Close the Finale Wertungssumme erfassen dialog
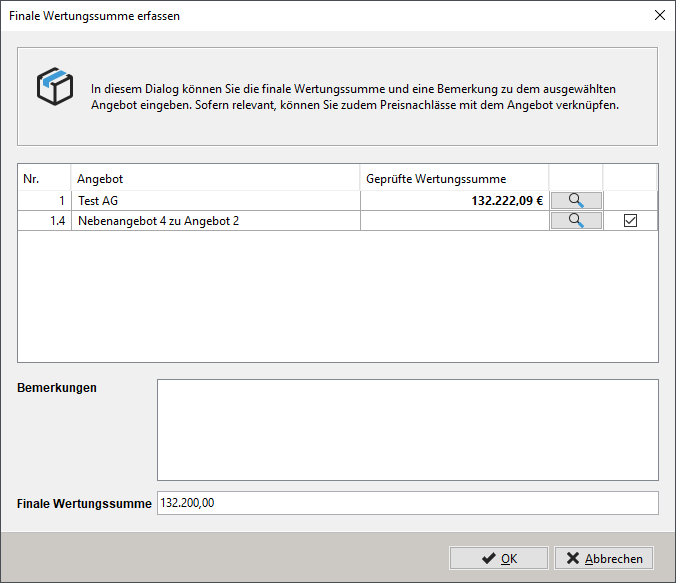The height and width of the screenshot is (583, 676). pos(660,16)
